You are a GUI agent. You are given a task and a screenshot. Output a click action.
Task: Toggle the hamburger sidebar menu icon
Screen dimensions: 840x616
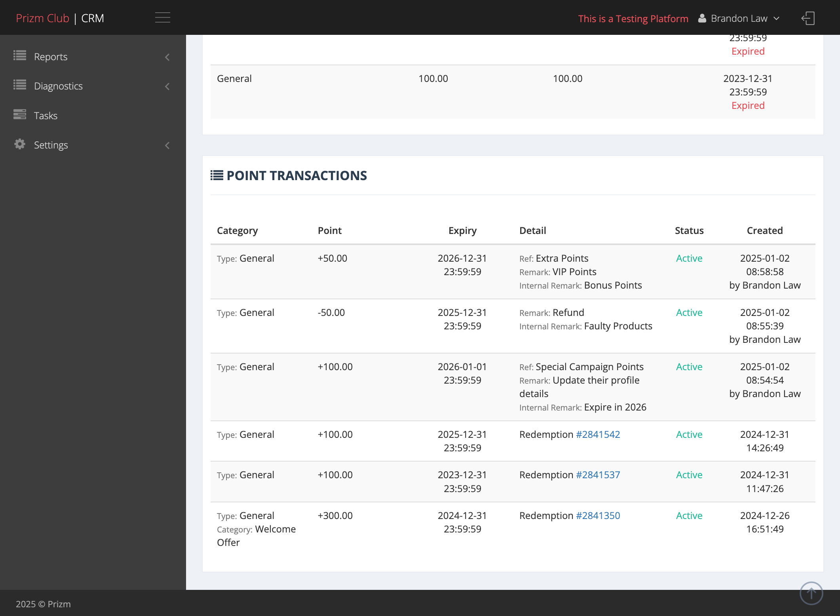click(163, 18)
